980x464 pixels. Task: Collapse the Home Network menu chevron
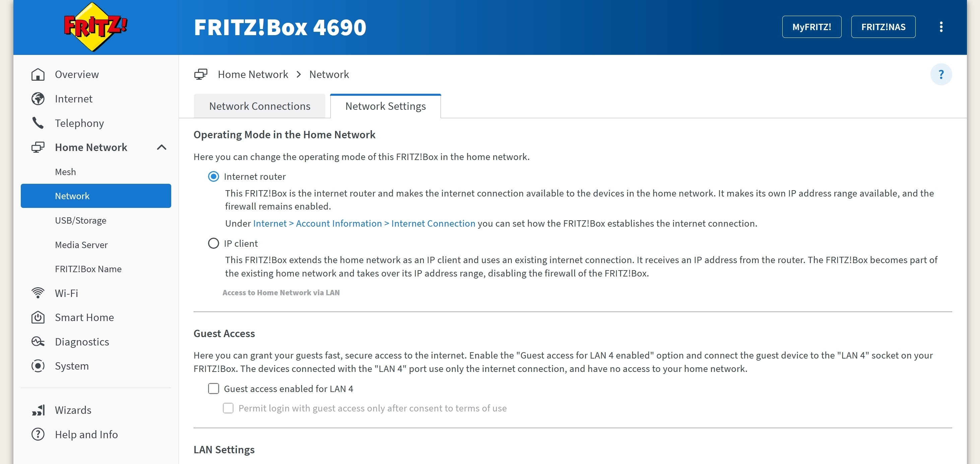tap(162, 147)
